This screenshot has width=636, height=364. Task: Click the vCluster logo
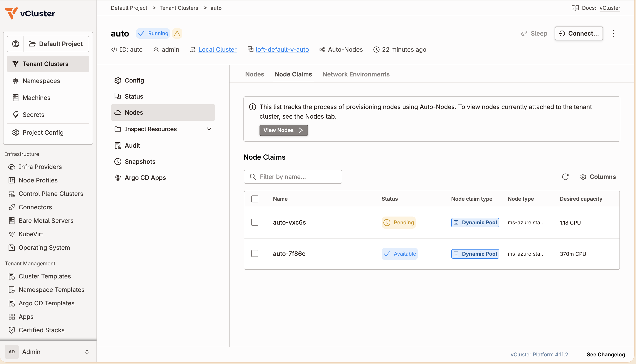(30, 13)
